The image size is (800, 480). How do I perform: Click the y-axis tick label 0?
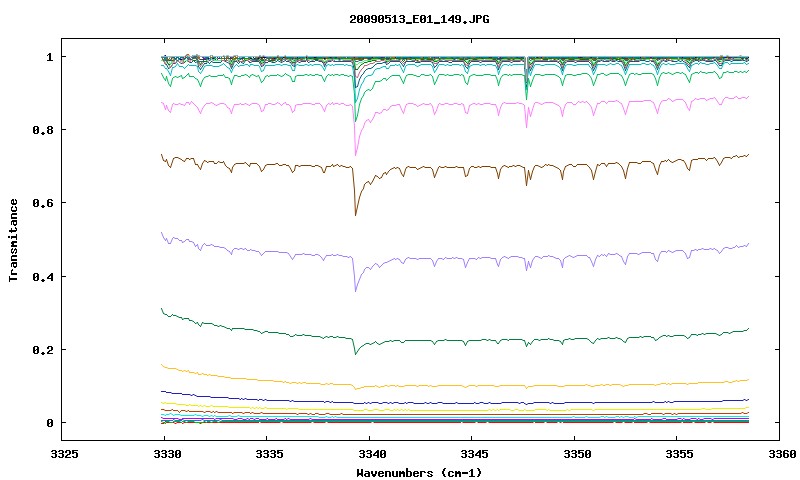coord(49,423)
